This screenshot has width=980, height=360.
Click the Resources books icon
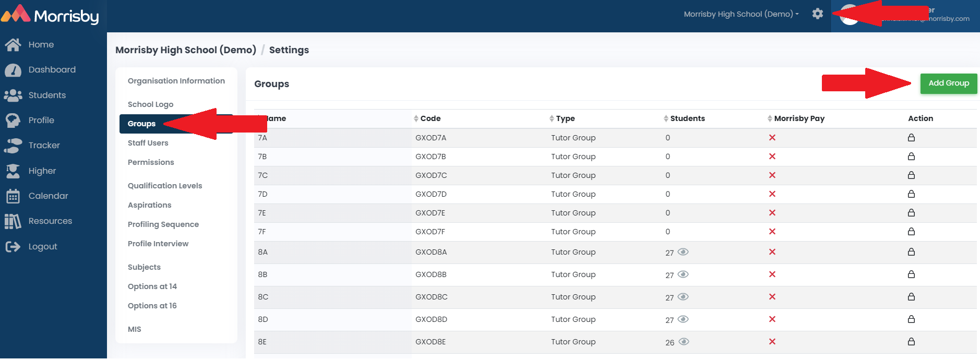click(x=13, y=221)
